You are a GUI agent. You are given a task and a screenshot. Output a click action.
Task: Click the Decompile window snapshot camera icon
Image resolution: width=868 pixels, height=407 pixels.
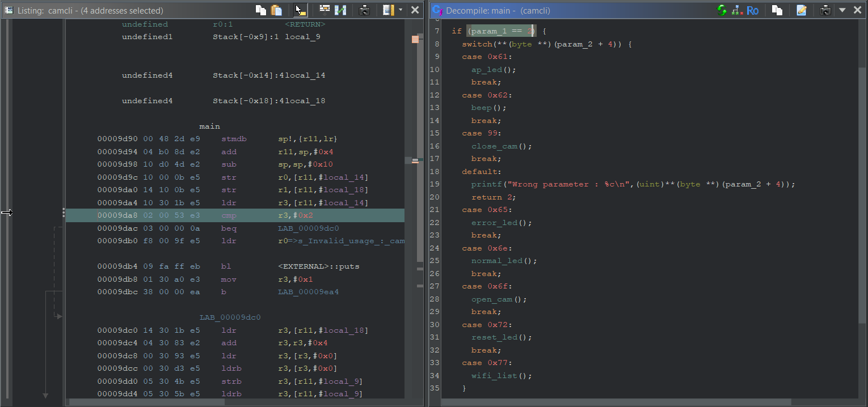coord(826,10)
